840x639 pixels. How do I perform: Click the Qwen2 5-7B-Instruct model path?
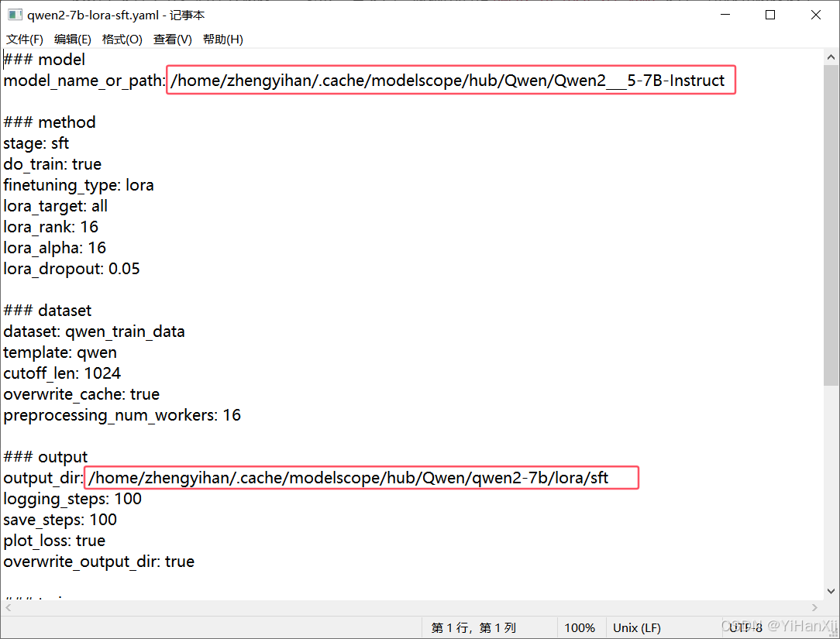447,81
